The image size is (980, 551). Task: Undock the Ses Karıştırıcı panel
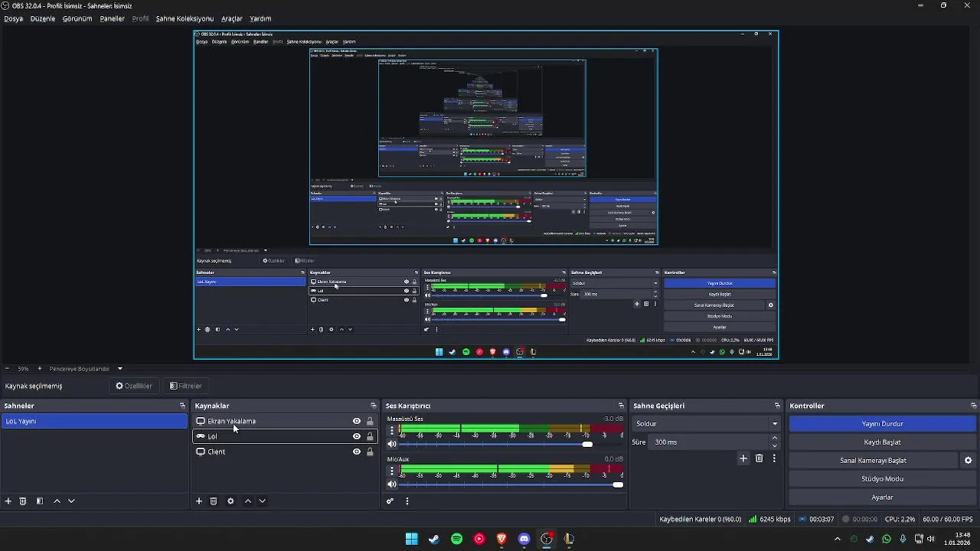(621, 406)
